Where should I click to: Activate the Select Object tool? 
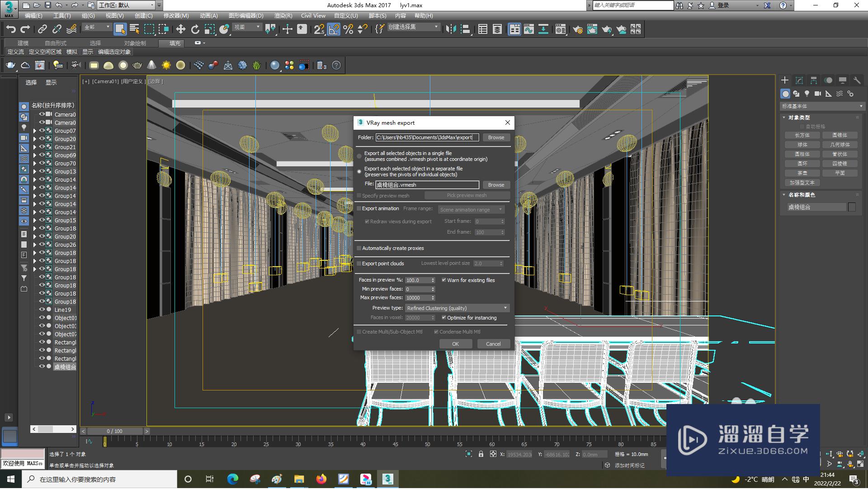coord(120,29)
